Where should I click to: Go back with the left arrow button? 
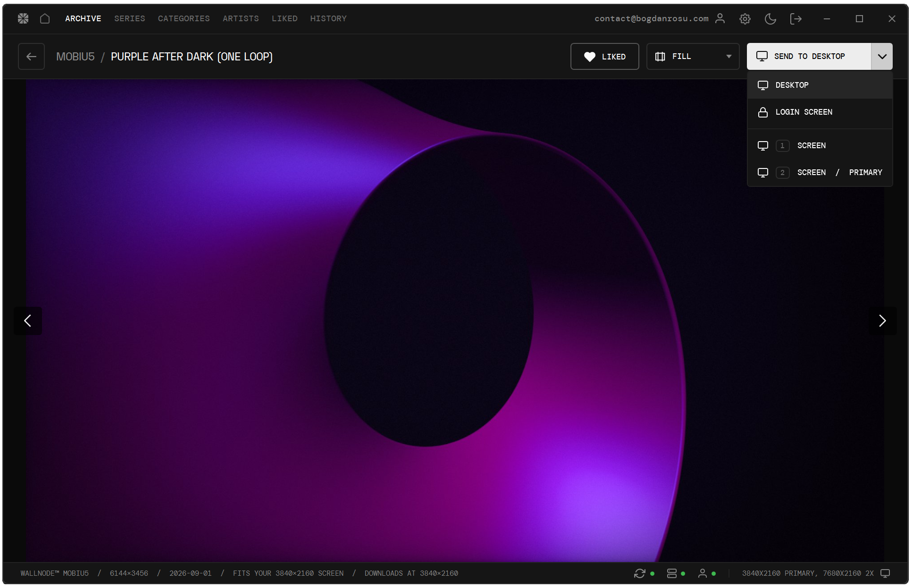[31, 57]
